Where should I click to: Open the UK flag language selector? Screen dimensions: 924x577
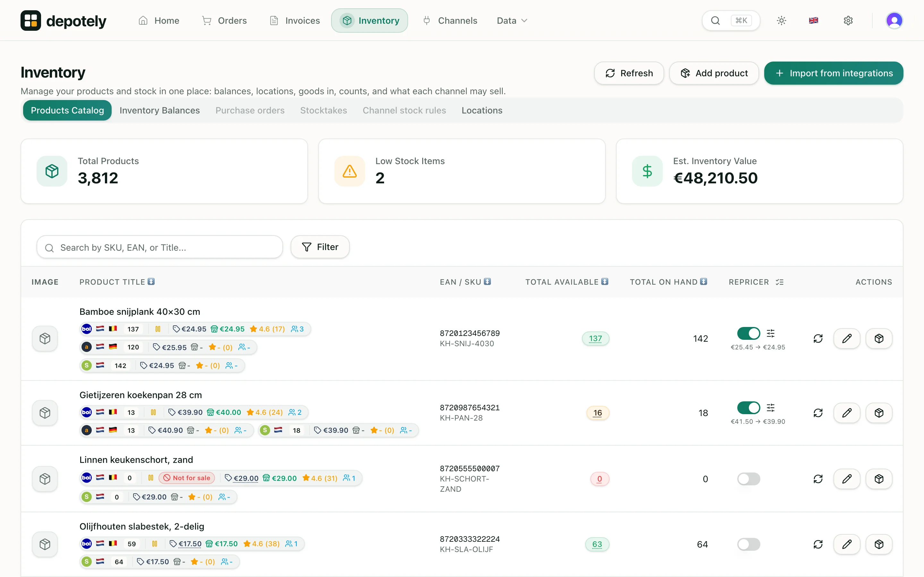pyautogui.click(x=813, y=21)
